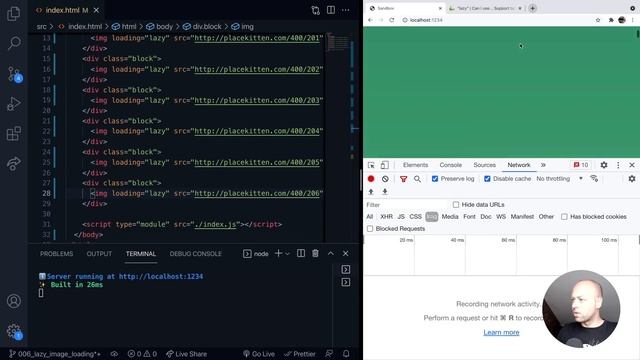Close the index.html editor tab
The height and width of the screenshot is (360, 640).
[96, 10]
